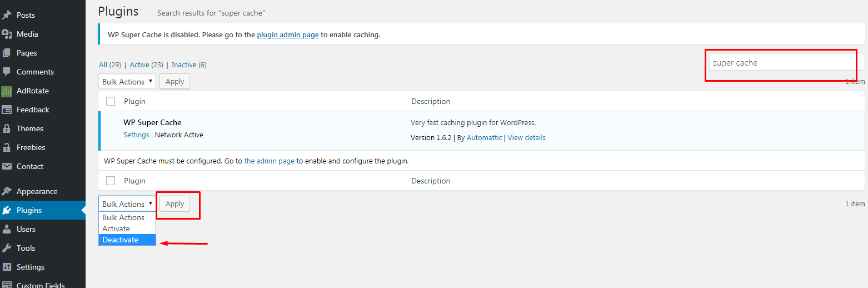Viewport: 868px width, 288px height.
Task: Open the top Bulk Actions dropdown
Action: click(x=127, y=82)
